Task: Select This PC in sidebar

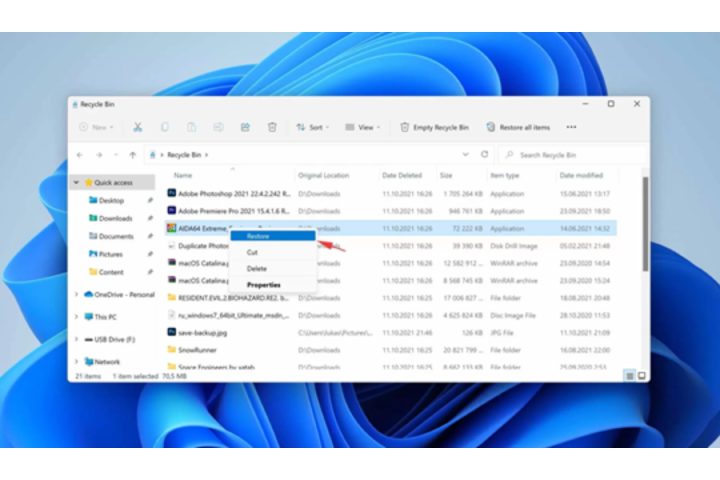Action: coord(101,317)
